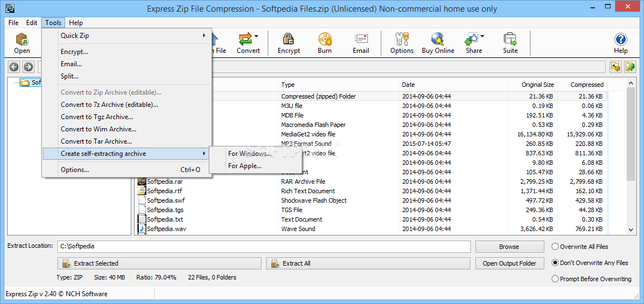Viewport: 644px width, 304px height.
Task: Click the Softpedia.txt file icon
Action: point(142,219)
